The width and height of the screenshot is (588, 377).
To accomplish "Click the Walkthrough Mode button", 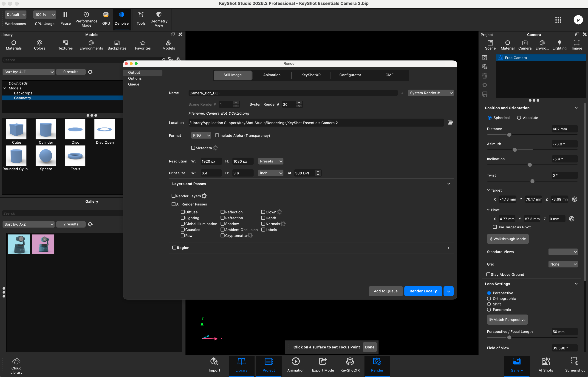I will point(508,239).
